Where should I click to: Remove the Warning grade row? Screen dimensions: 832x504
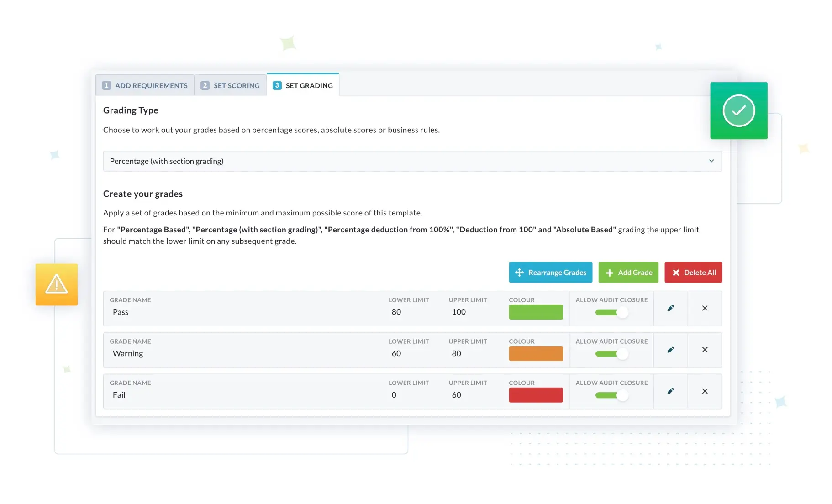point(705,350)
